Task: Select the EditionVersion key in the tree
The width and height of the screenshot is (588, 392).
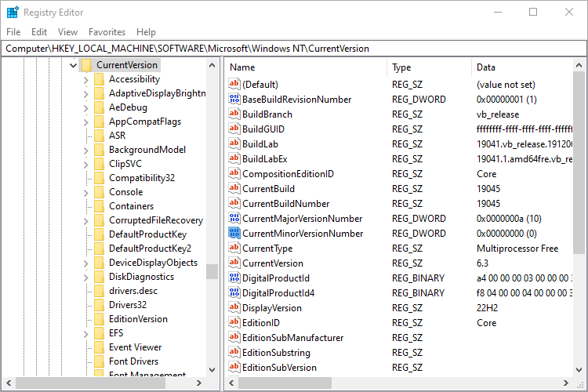Action: [x=138, y=319]
